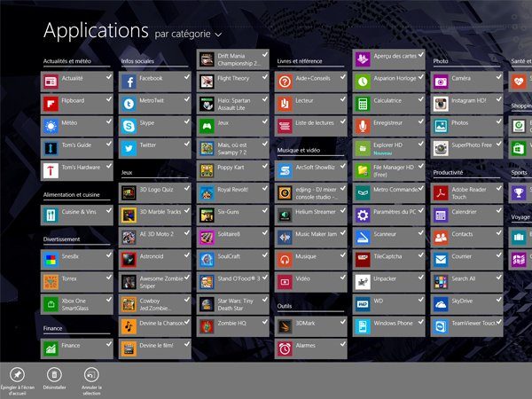Click the Adobe Reader Touch icon

[x=441, y=193]
